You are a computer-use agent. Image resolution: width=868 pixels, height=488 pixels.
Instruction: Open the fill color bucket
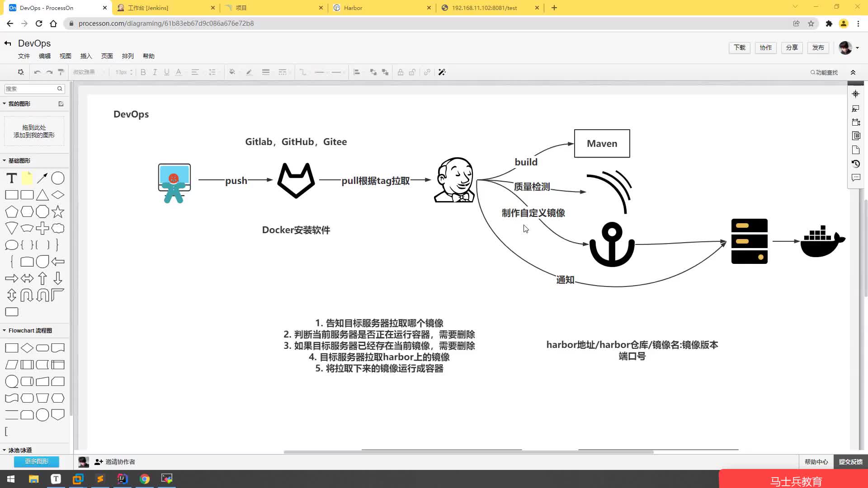pyautogui.click(x=232, y=72)
